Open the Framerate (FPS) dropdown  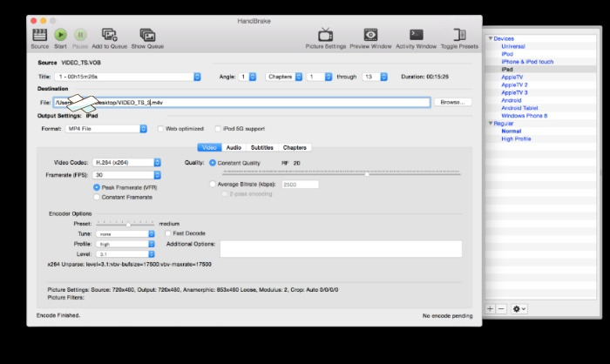(x=127, y=175)
